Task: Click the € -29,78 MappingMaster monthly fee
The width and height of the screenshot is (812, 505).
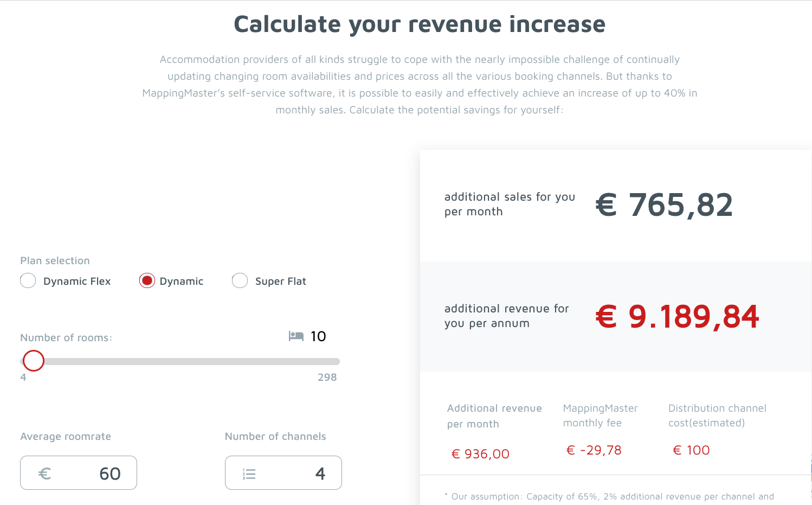Action: (594, 450)
